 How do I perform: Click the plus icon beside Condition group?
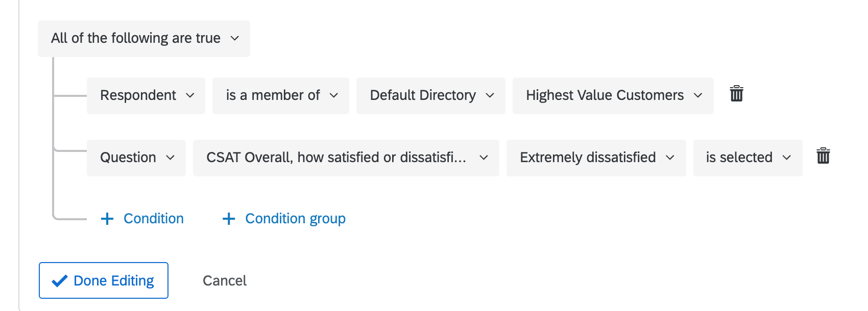click(229, 219)
